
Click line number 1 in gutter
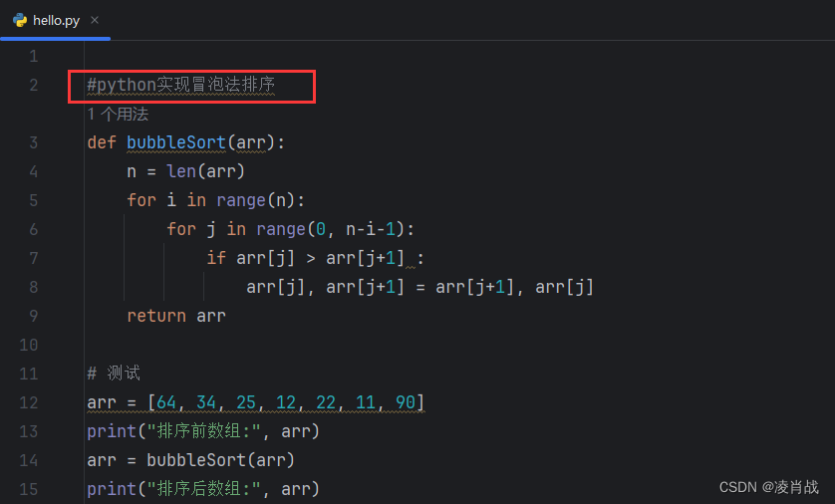(34, 57)
